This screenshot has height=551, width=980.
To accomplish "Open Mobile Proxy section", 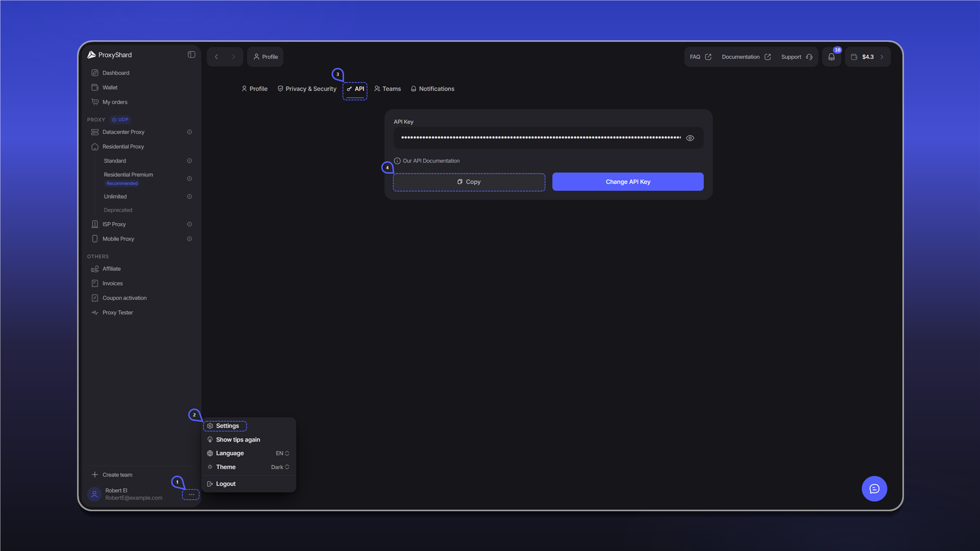I will (x=118, y=239).
